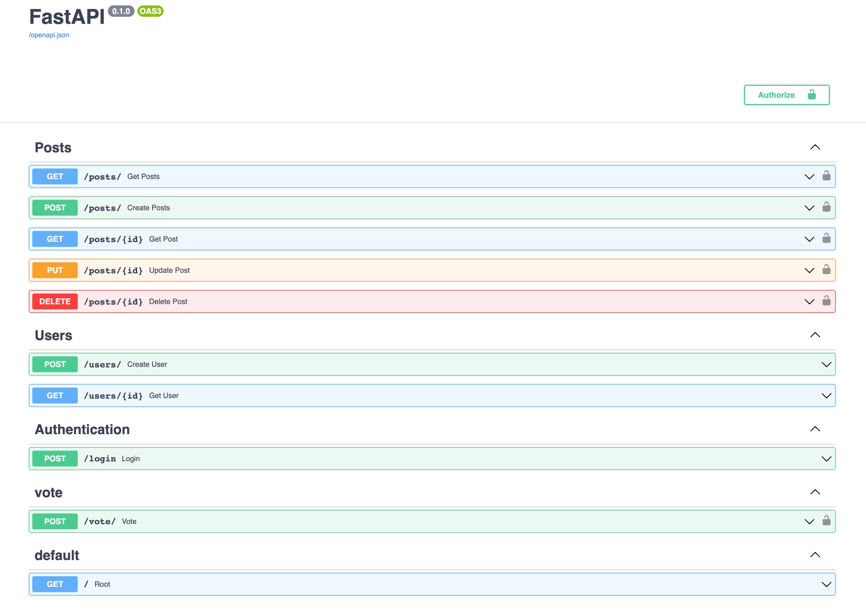Expand the Login row with its chevron

click(826, 459)
